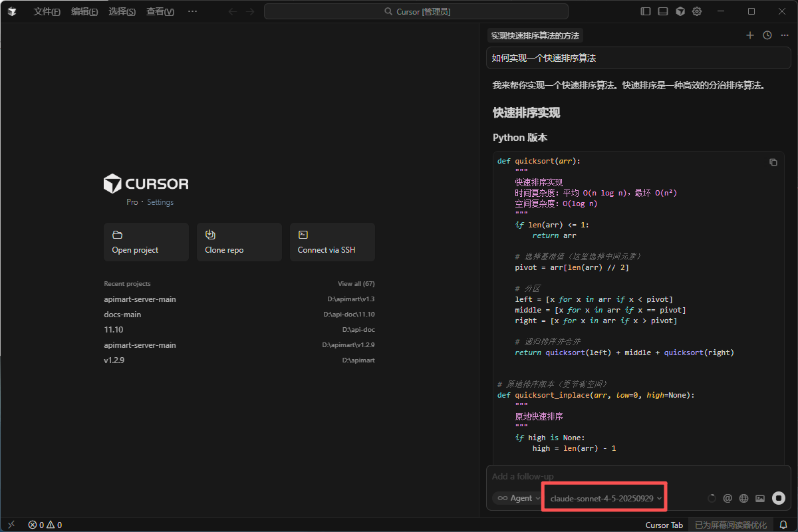Start a new chat with plus icon

750,35
